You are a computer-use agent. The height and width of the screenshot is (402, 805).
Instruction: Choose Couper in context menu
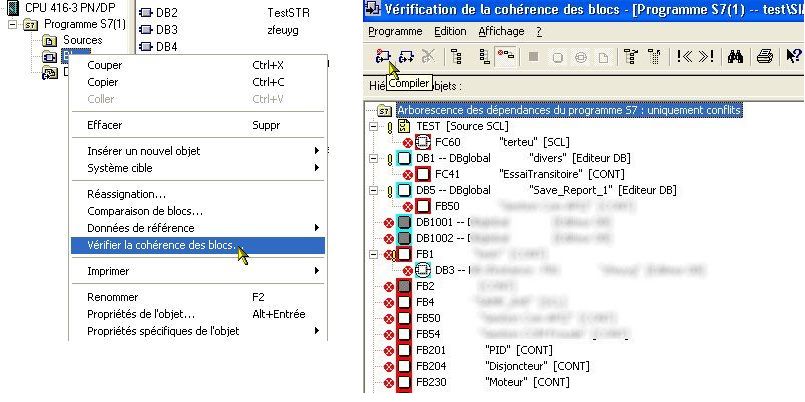tap(198, 65)
